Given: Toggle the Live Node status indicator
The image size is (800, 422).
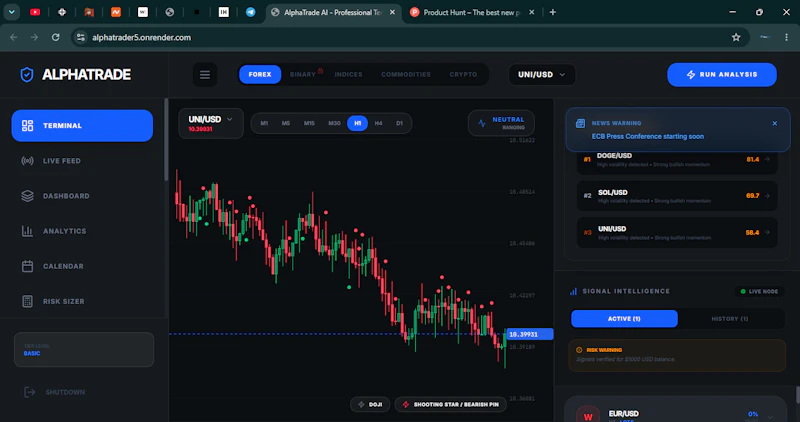Looking at the screenshot, I should pos(759,291).
